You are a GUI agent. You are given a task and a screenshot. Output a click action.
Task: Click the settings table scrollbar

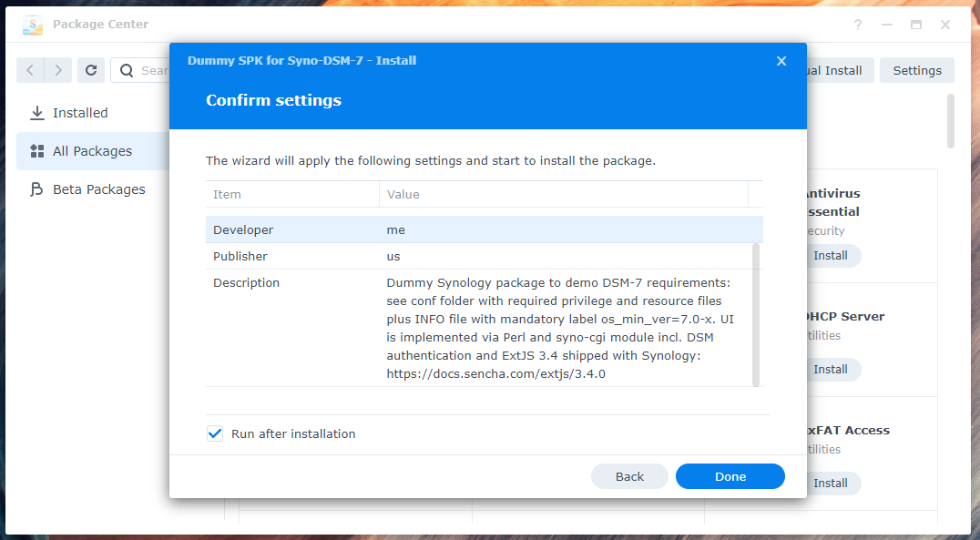[756, 315]
